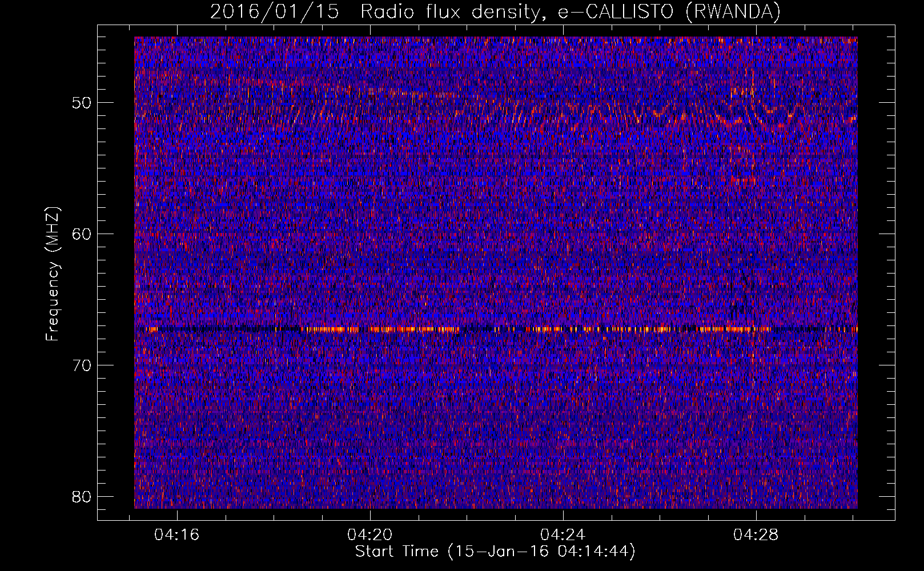Image resolution: width=924 pixels, height=571 pixels.
Task: Click the 04:20 time tick label
Action: [370, 534]
